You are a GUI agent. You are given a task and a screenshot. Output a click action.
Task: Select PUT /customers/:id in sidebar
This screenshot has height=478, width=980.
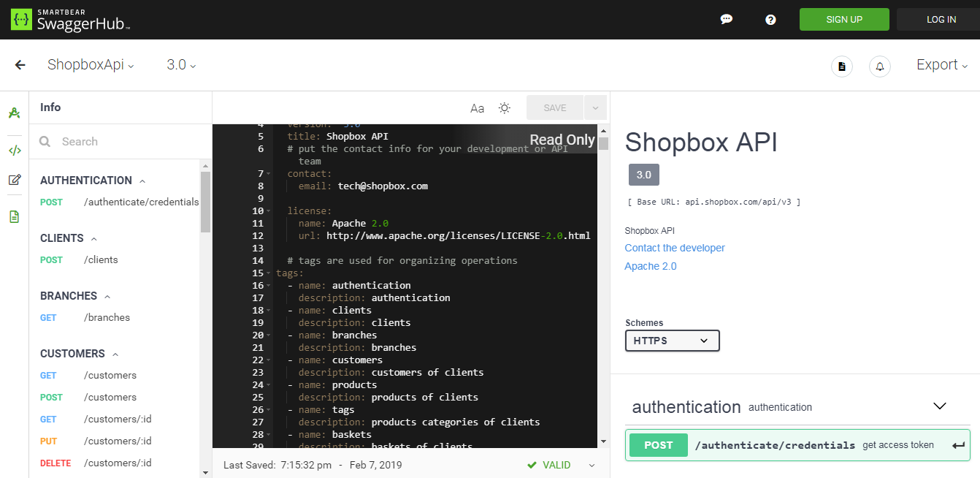96,441
